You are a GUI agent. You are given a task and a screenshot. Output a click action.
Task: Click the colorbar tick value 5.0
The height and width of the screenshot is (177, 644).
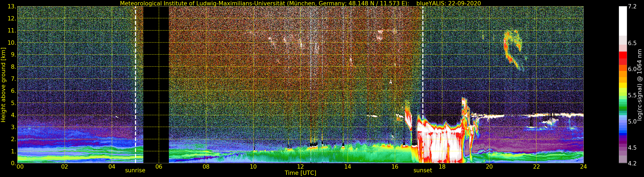pos(632,121)
